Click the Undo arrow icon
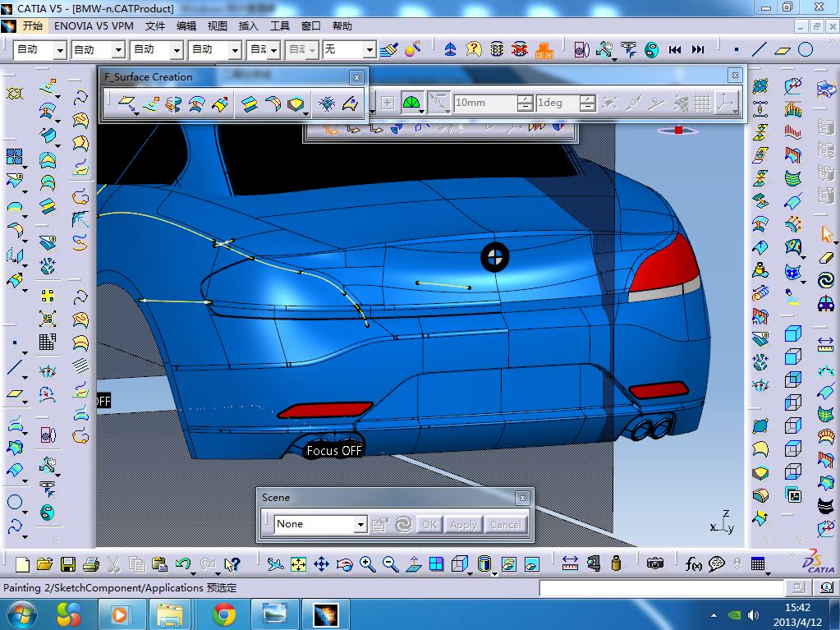Image resolution: width=840 pixels, height=630 pixels. tap(183, 563)
